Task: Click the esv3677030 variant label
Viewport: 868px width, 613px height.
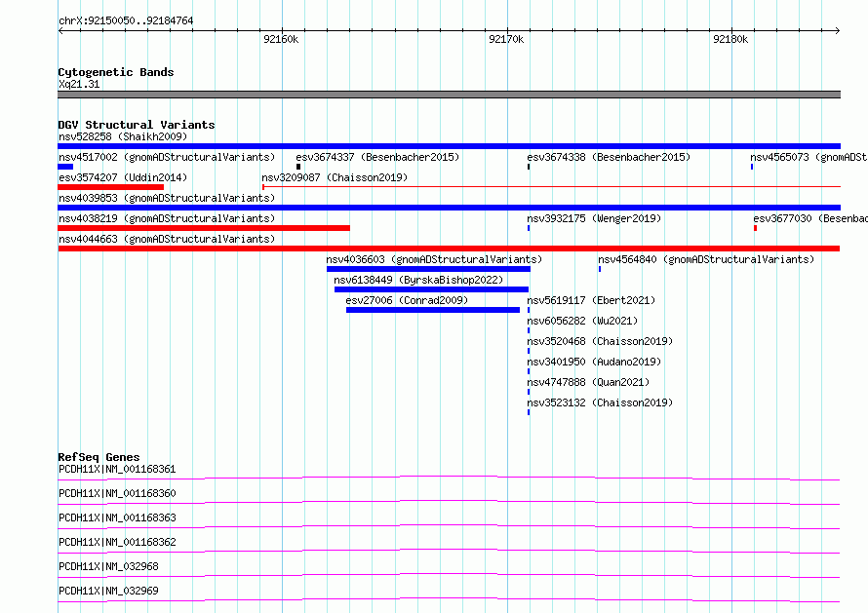Action: pyautogui.click(x=810, y=218)
